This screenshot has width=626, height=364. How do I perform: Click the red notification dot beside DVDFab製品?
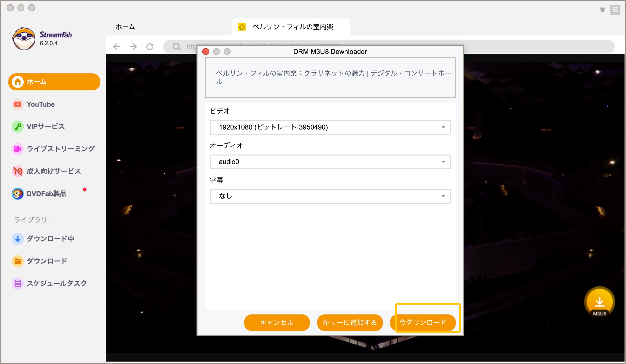pyautogui.click(x=85, y=190)
